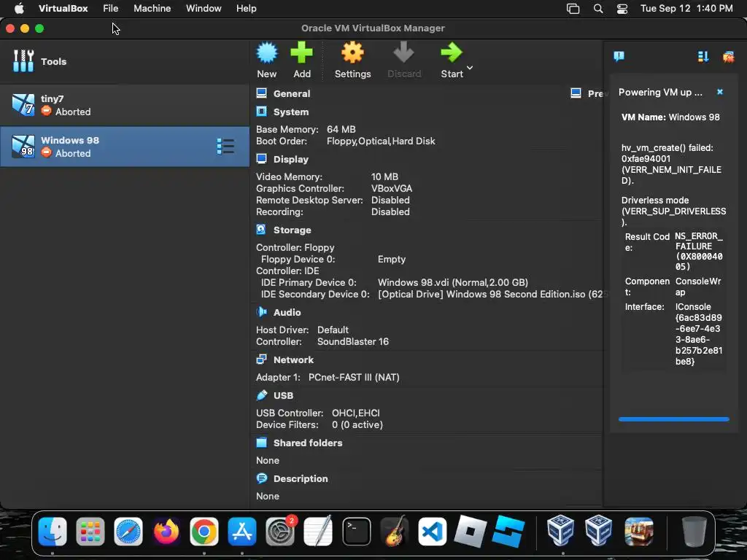Open the Window menu
Screen dimensions: 747x560
pos(204,9)
